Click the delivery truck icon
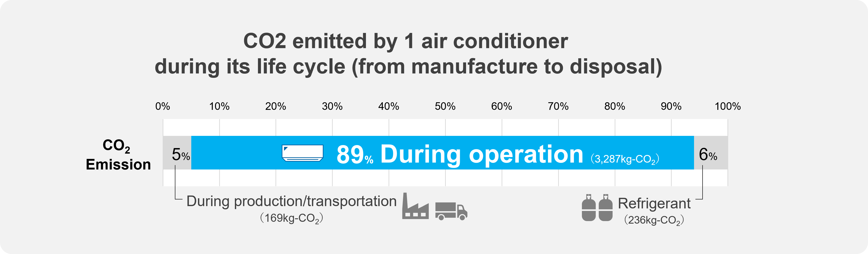The width and height of the screenshot is (868, 254). (x=451, y=211)
